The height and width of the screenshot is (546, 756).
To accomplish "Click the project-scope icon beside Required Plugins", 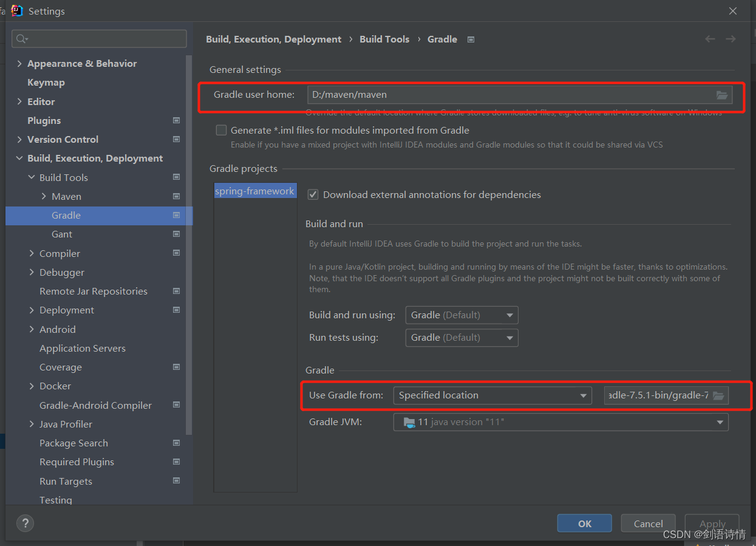I will [x=176, y=462].
